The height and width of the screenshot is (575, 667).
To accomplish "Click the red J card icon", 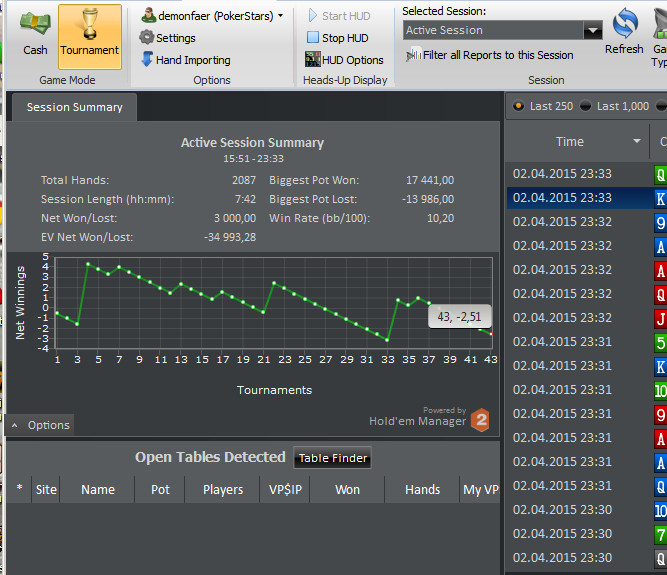I will tap(661, 319).
